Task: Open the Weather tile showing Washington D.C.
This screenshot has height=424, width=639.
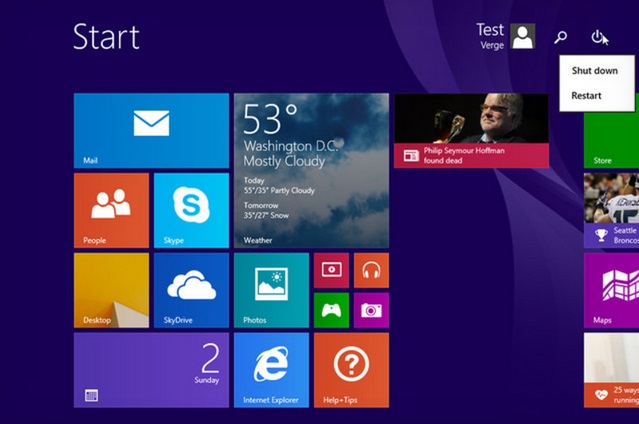Action: (311, 170)
